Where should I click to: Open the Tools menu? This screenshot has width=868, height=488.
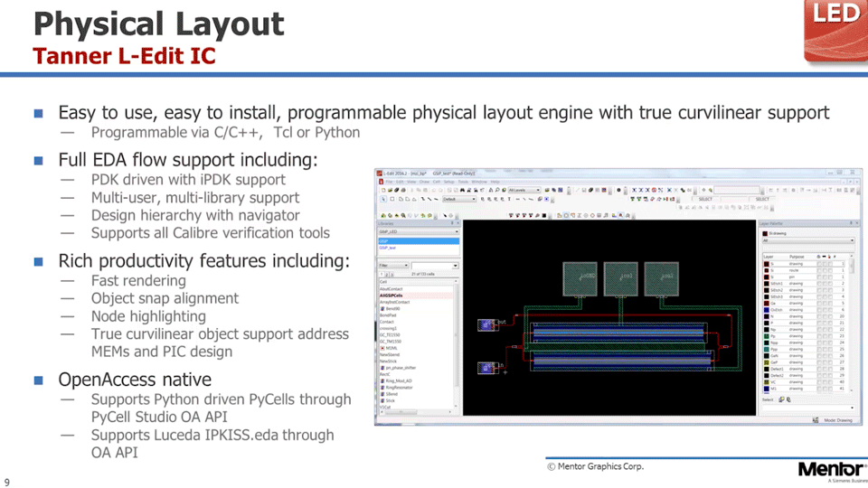point(463,182)
